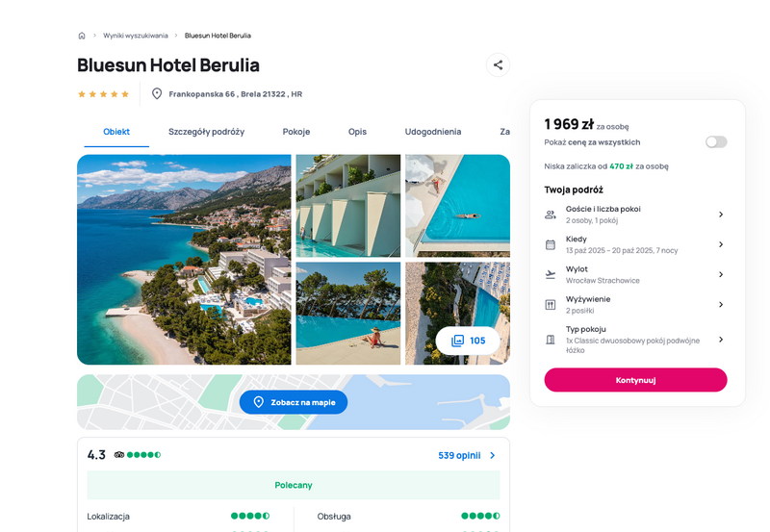Go back to Wyniki wyszukiwania breadcrumb
The width and height of the screenshot is (770, 532).
tap(136, 36)
